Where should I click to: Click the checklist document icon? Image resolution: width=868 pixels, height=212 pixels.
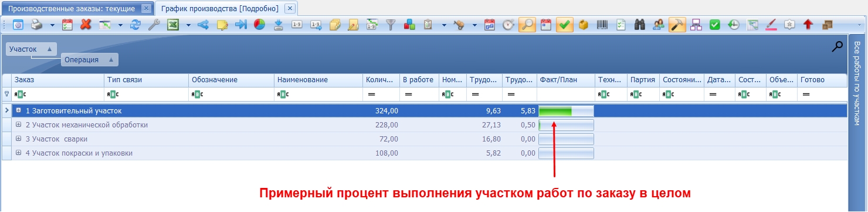[621, 25]
